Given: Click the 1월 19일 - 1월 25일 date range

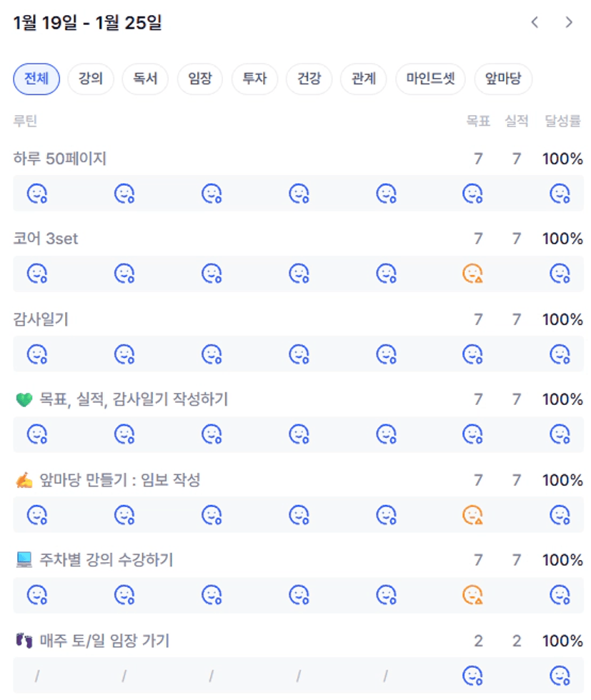Looking at the screenshot, I should coord(87,23).
